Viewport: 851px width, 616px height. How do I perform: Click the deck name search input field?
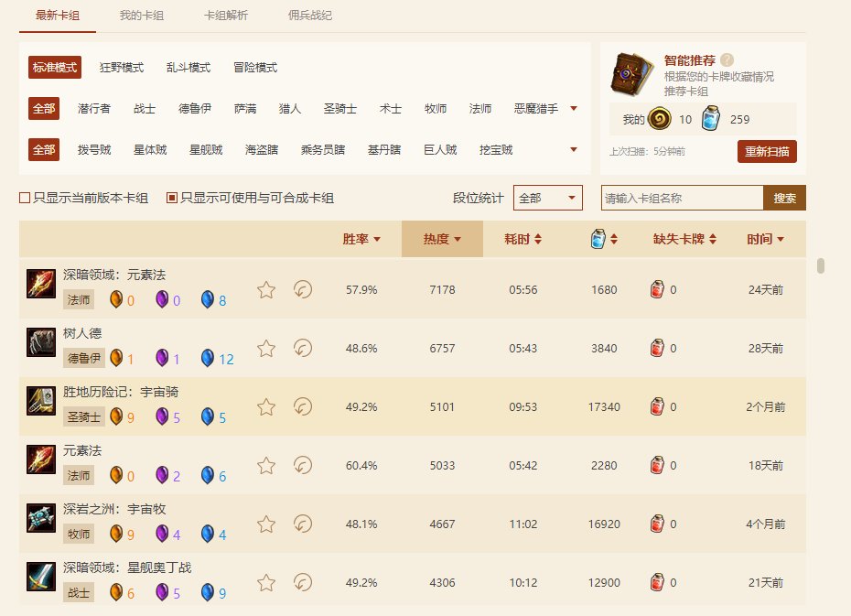pos(682,198)
